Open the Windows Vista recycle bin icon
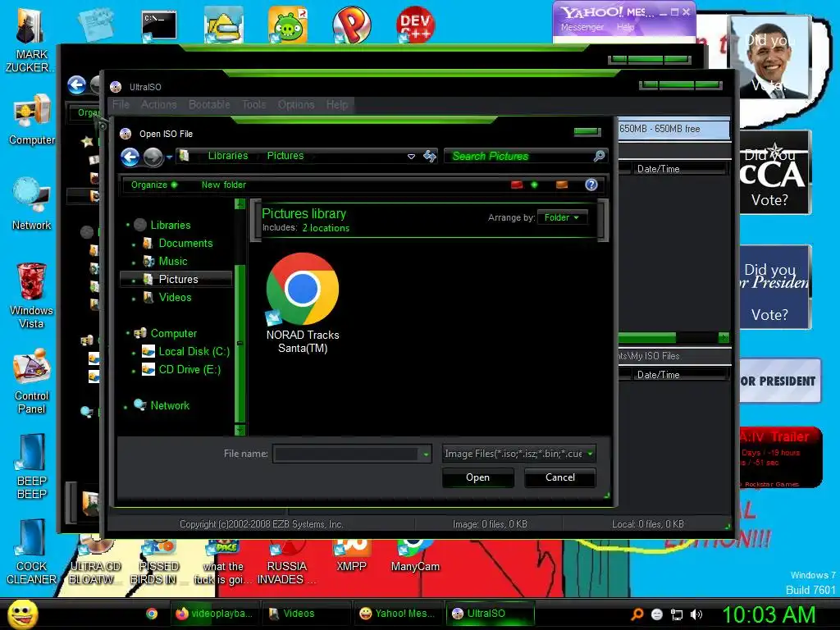The height and width of the screenshot is (630, 840). click(x=31, y=295)
